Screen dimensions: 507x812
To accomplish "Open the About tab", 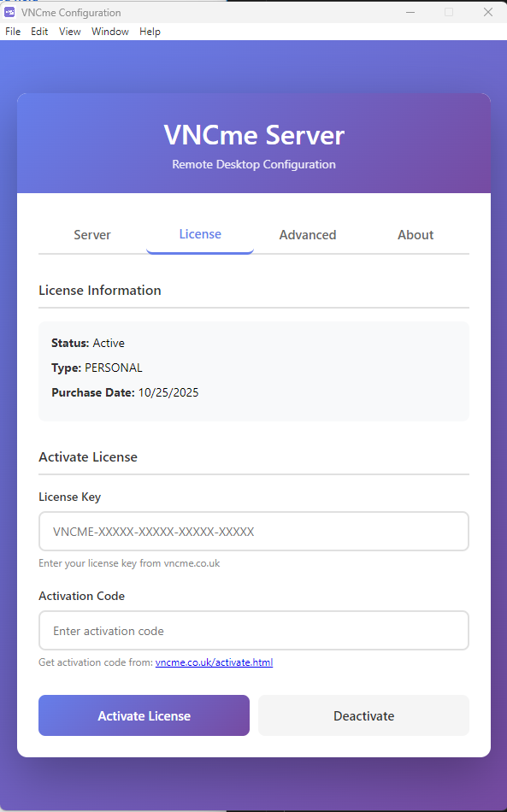I will (x=416, y=234).
